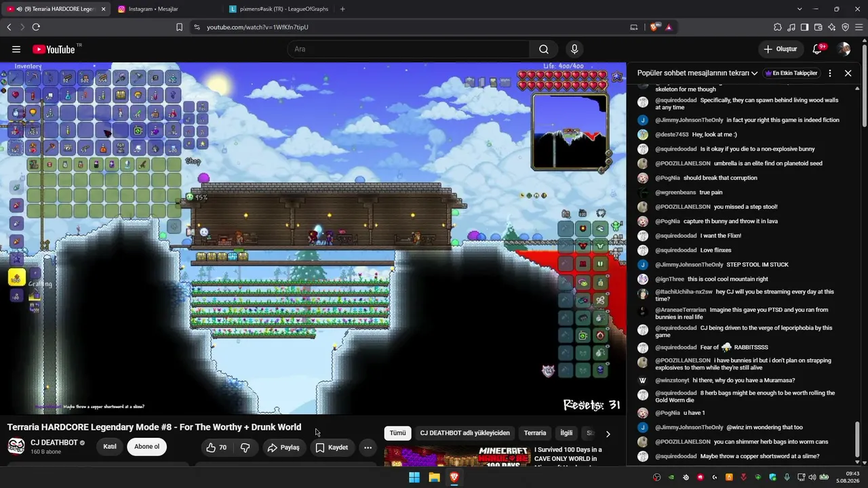Open the Brave Wallet icon
Image resolution: width=868 pixels, height=488 pixels.
[x=818, y=27]
